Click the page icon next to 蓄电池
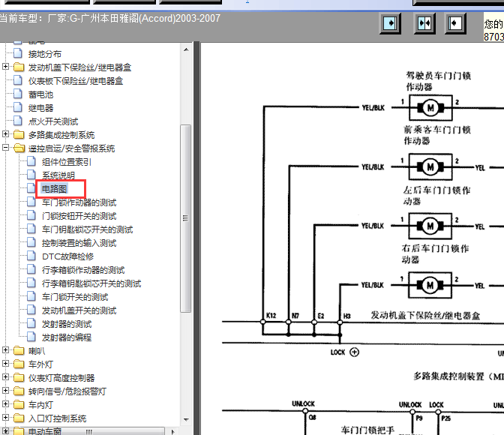504x435 pixels. point(19,94)
